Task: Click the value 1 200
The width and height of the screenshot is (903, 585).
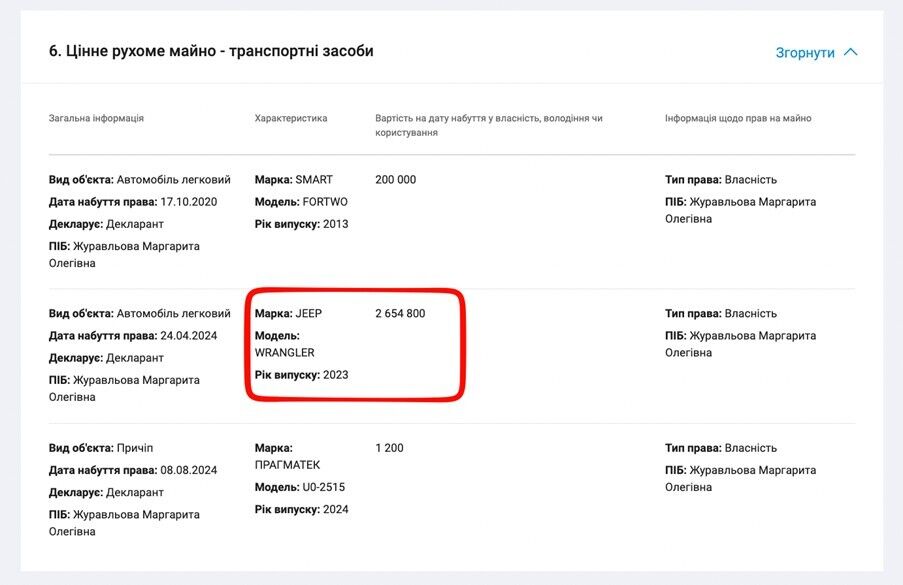Action: tap(389, 448)
